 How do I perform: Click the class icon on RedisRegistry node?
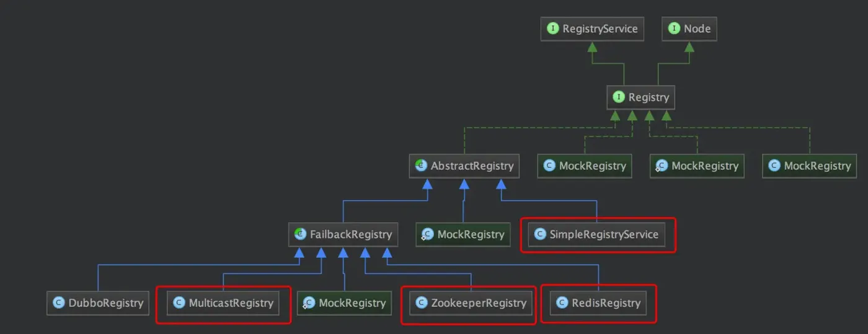[562, 303]
